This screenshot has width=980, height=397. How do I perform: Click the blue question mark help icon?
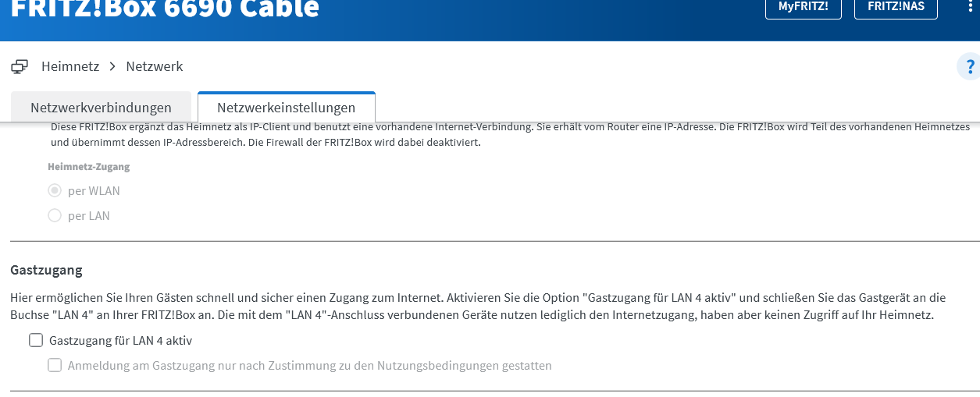[x=970, y=67]
